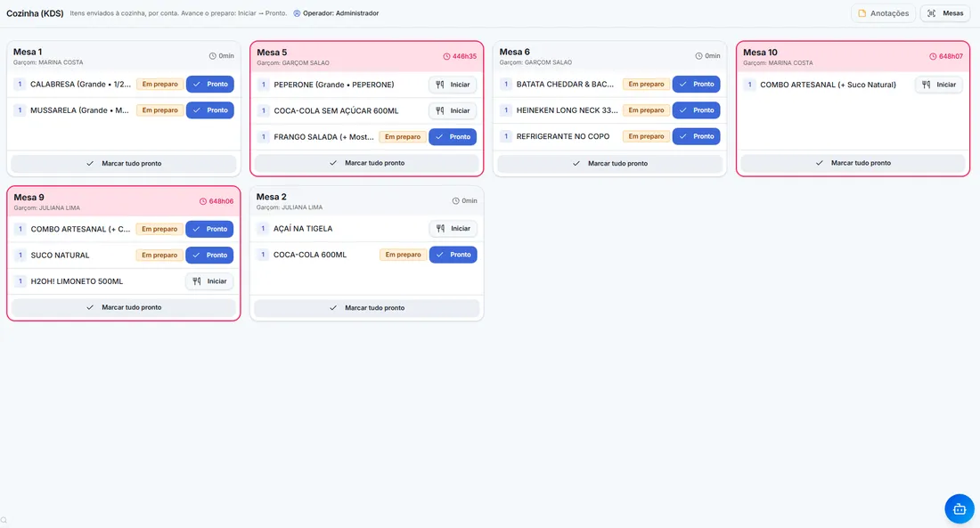Mark MUSSARELA item as Pronto
This screenshot has width=980, height=528.
coord(210,110)
